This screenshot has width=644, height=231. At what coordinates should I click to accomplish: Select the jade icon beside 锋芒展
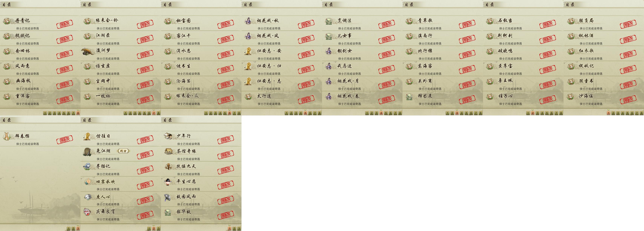(409, 97)
